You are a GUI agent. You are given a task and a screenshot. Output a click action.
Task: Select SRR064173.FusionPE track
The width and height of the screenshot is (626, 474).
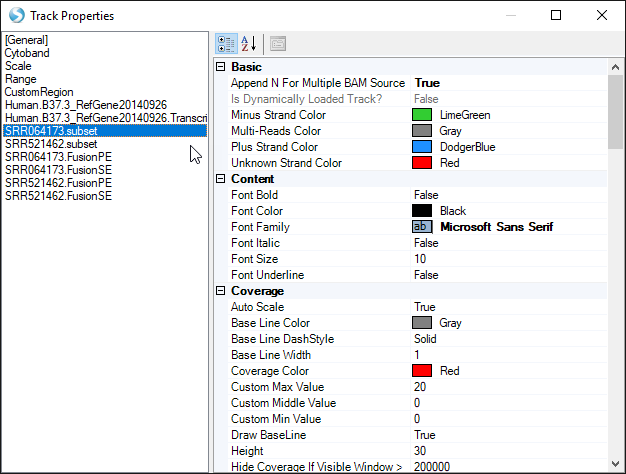(x=105, y=157)
